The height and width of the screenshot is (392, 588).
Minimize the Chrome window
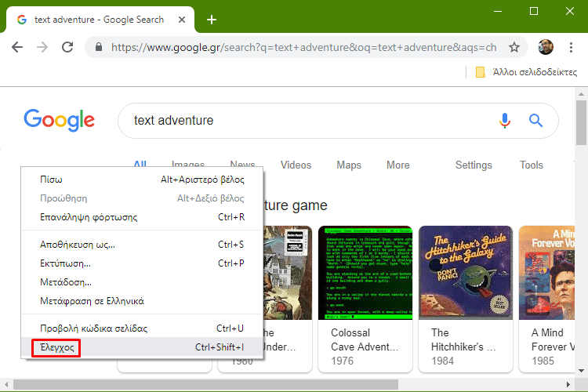pos(498,11)
